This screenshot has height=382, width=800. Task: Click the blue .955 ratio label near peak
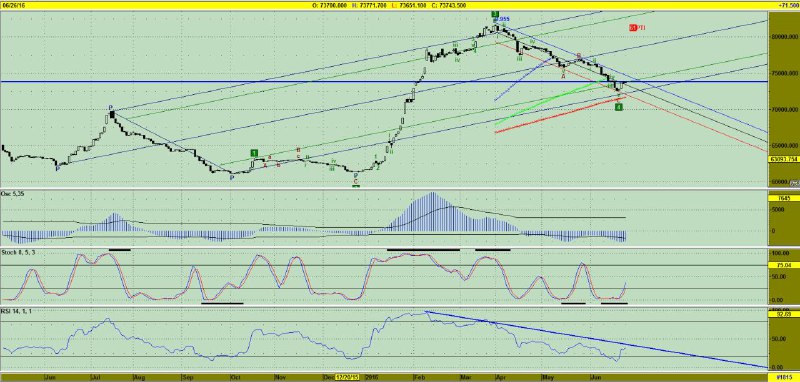tap(503, 18)
